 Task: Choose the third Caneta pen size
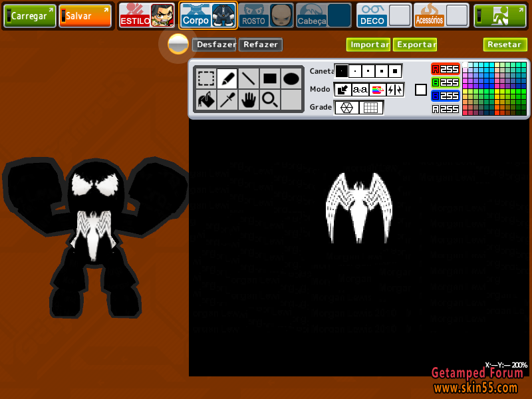tap(368, 71)
